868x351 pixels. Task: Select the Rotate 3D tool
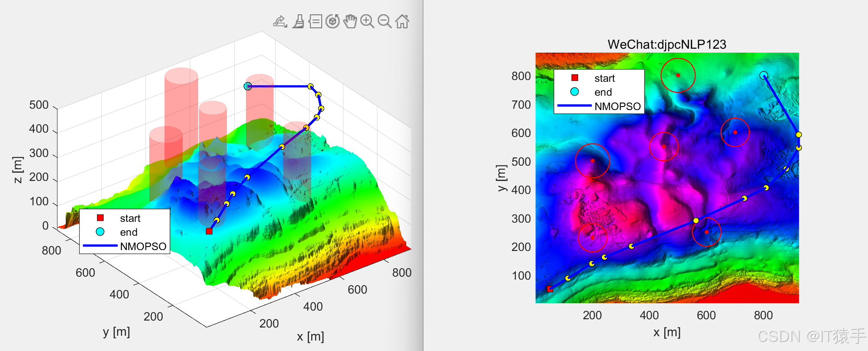point(333,21)
